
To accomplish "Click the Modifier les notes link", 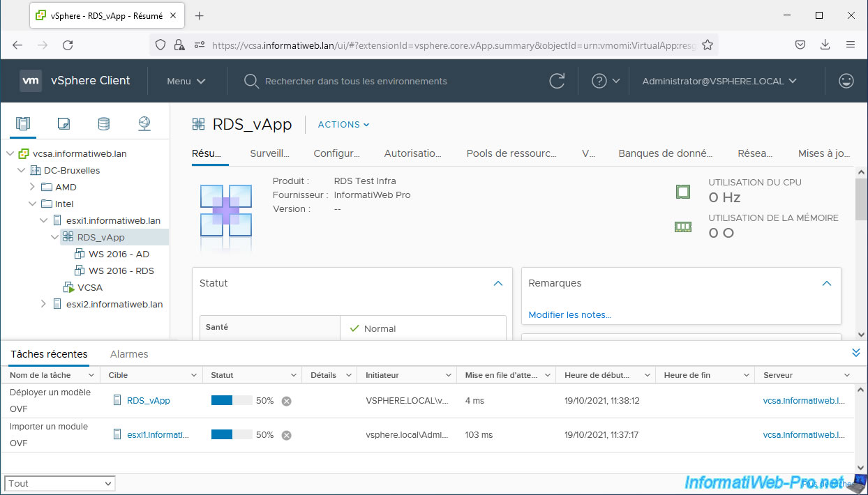I will pos(569,314).
